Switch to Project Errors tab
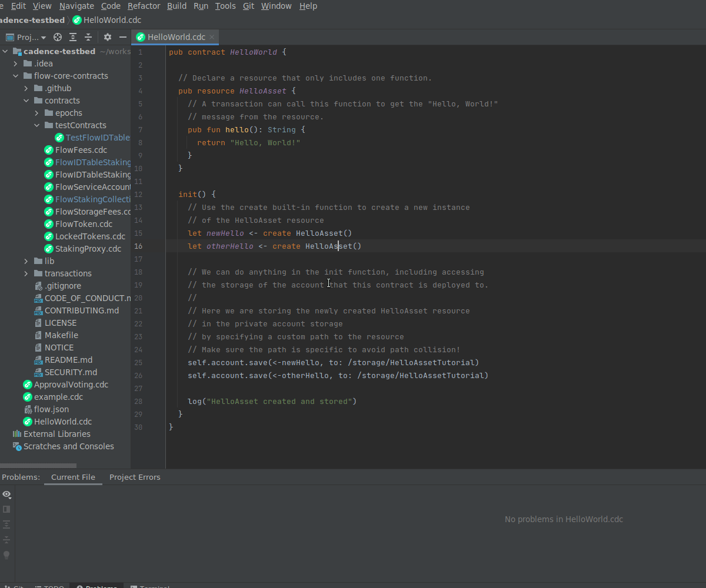The width and height of the screenshot is (706, 588). 135,477
